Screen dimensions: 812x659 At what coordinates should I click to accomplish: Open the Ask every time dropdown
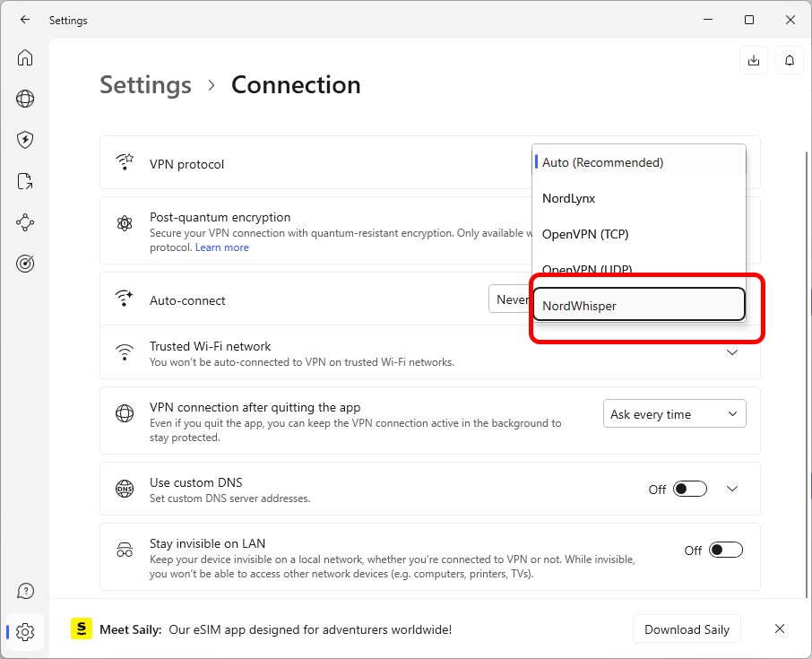click(674, 414)
